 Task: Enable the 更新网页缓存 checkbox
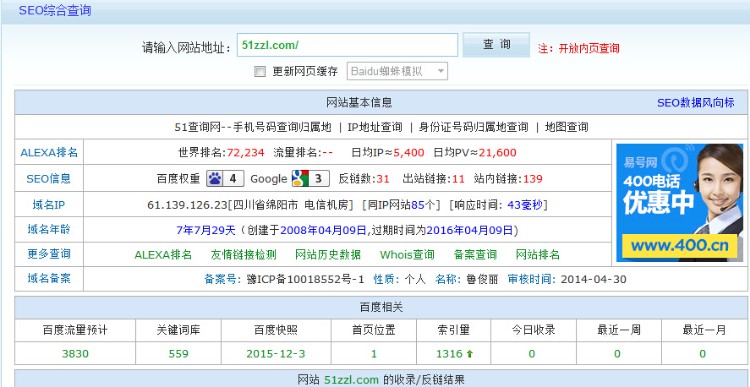[260, 72]
